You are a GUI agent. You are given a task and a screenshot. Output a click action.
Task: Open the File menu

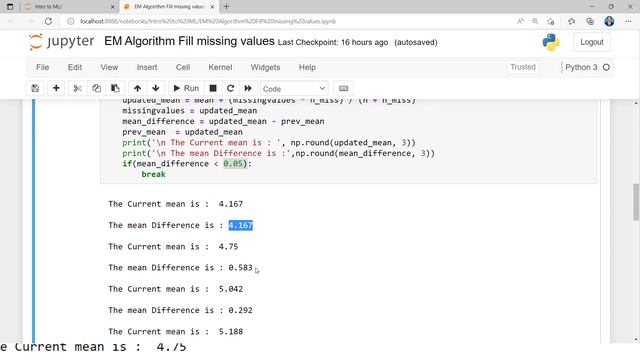pos(42,67)
